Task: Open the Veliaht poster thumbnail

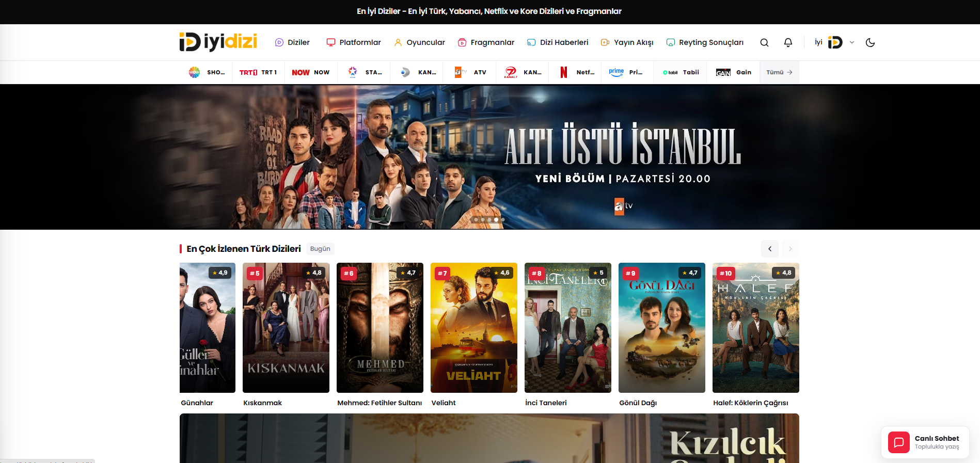Action: pos(474,328)
